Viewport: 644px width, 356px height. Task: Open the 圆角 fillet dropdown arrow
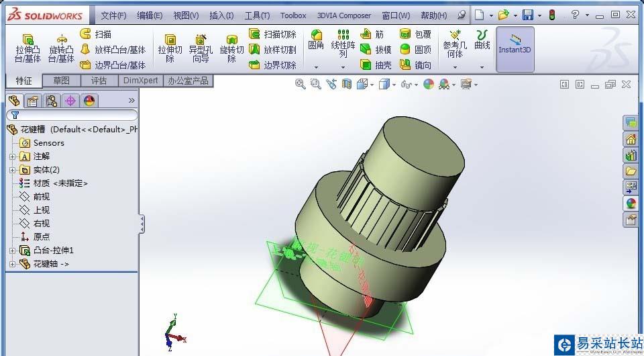pos(316,67)
